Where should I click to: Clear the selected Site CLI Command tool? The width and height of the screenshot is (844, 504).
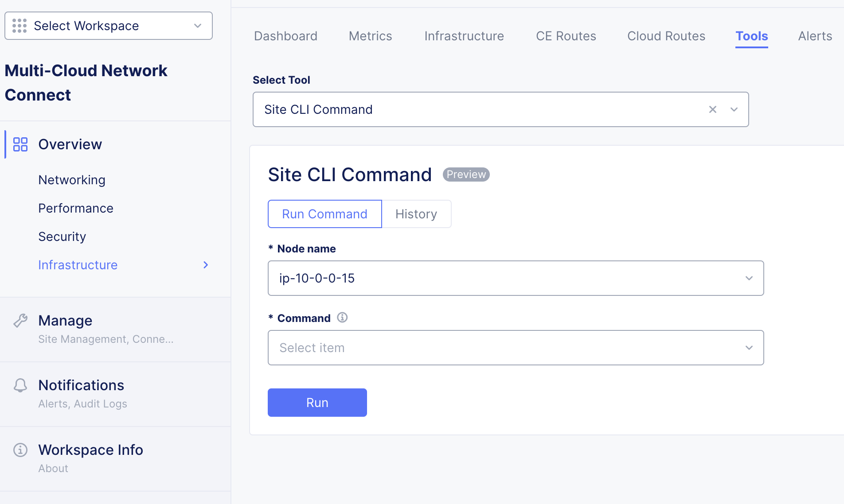(x=713, y=109)
